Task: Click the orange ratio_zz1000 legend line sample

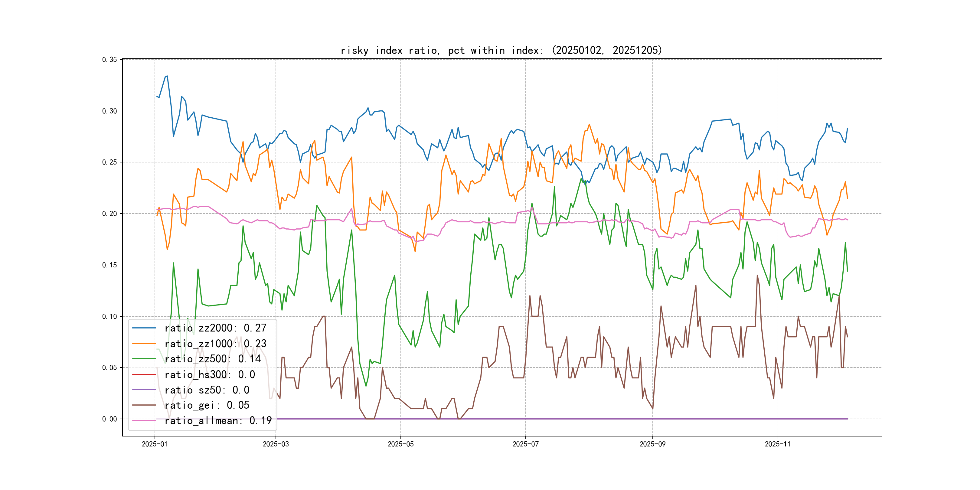Action: [x=144, y=344]
